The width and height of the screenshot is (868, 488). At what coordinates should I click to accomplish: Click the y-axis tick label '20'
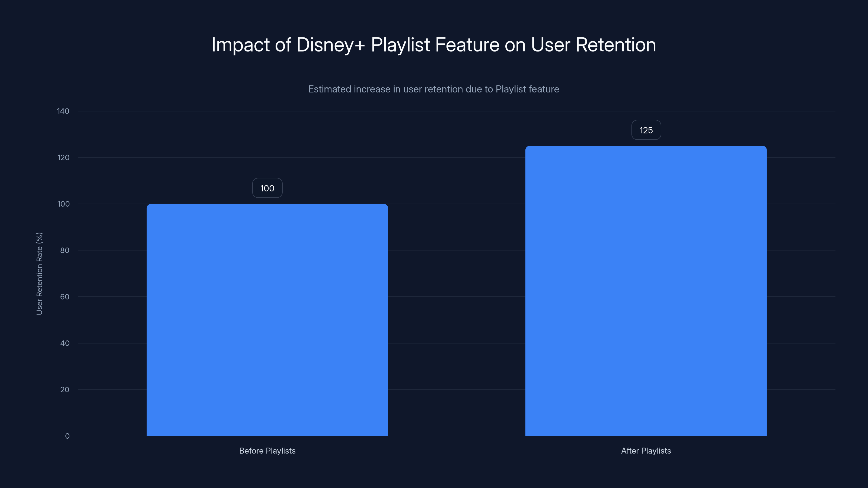click(x=65, y=390)
